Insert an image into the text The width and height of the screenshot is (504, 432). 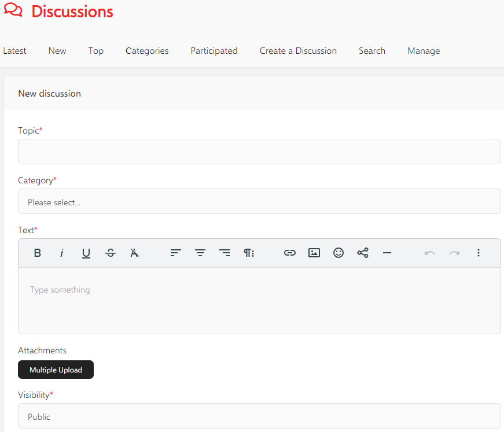tap(314, 253)
